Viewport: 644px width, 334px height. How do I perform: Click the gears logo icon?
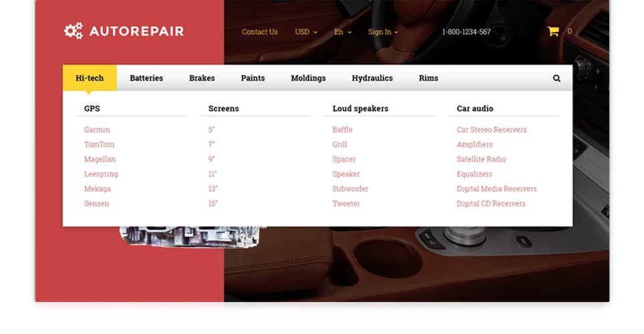click(x=73, y=31)
